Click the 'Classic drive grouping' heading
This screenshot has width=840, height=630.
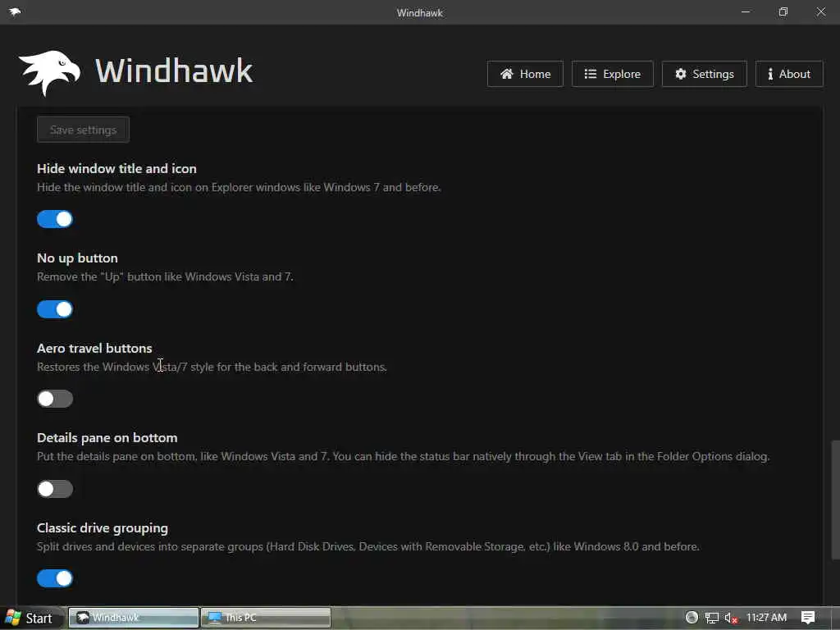click(x=103, y=527)
